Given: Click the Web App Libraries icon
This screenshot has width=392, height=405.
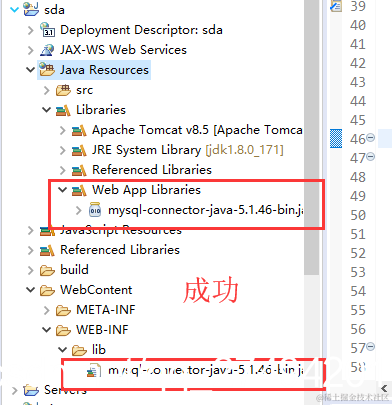Looking at the screenshot, I should click(79, 190).
